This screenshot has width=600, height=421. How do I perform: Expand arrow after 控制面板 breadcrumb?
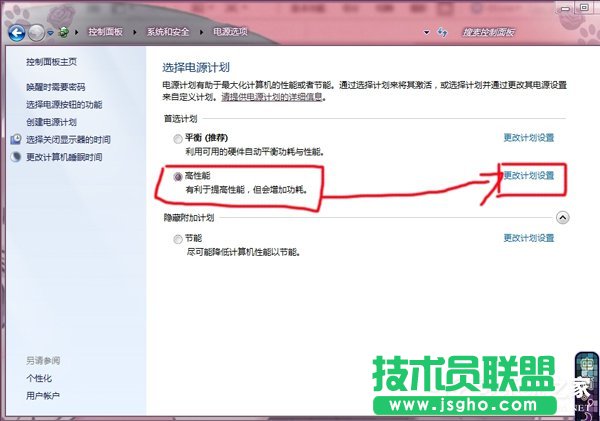(x=135, y=32)
